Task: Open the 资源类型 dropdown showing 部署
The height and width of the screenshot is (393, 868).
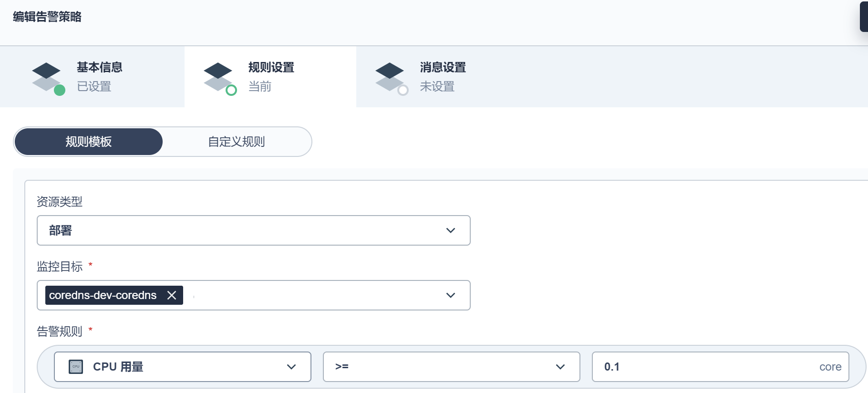Action: click(x=253, y=230)
